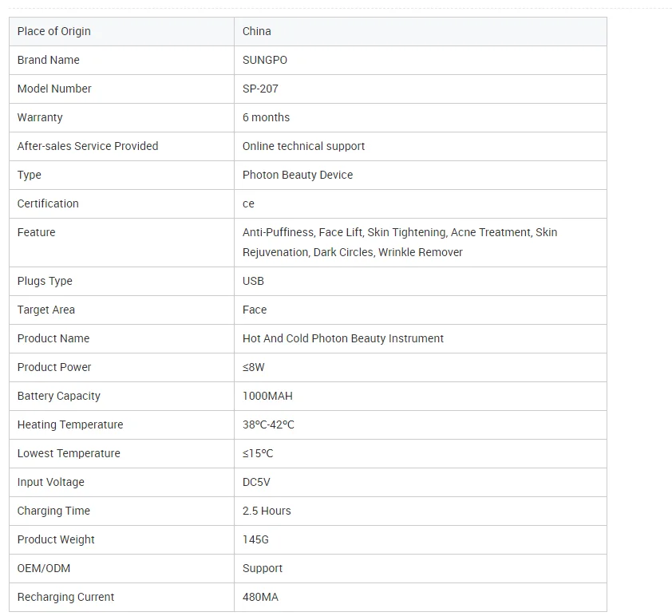
Task: Select the '1000MAH' battery capacity value
Action: pyautogui.click(x=267, y=396)
